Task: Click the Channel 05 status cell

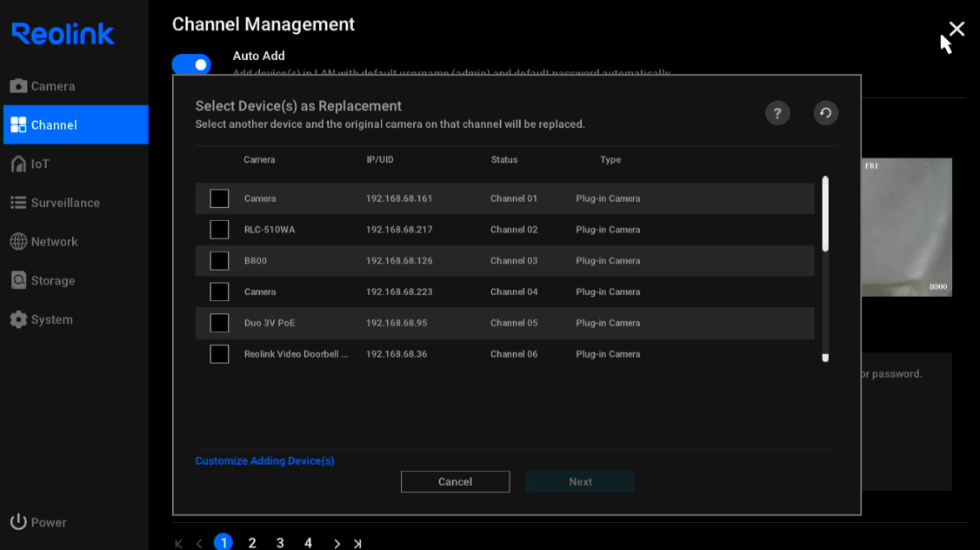Action: click(514, 323)
